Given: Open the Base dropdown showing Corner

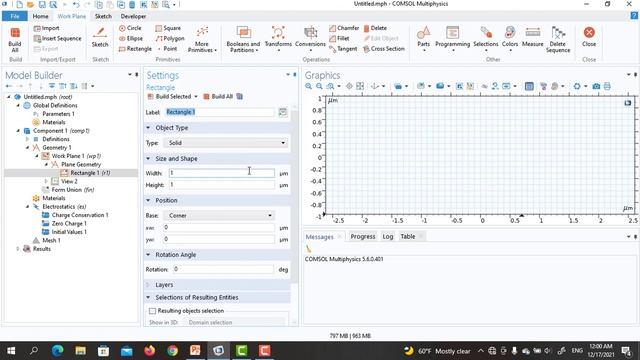Looking at the screenshot, I should coord(219,216).
